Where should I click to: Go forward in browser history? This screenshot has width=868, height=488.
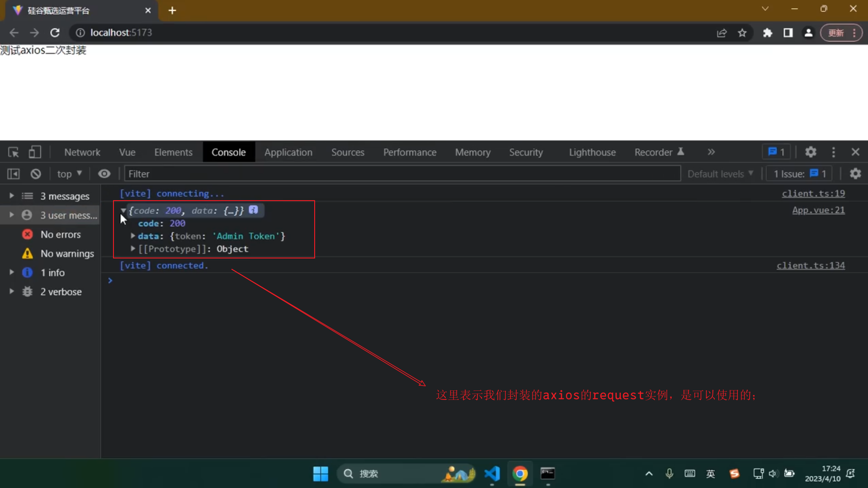click(x=34, y=33)
